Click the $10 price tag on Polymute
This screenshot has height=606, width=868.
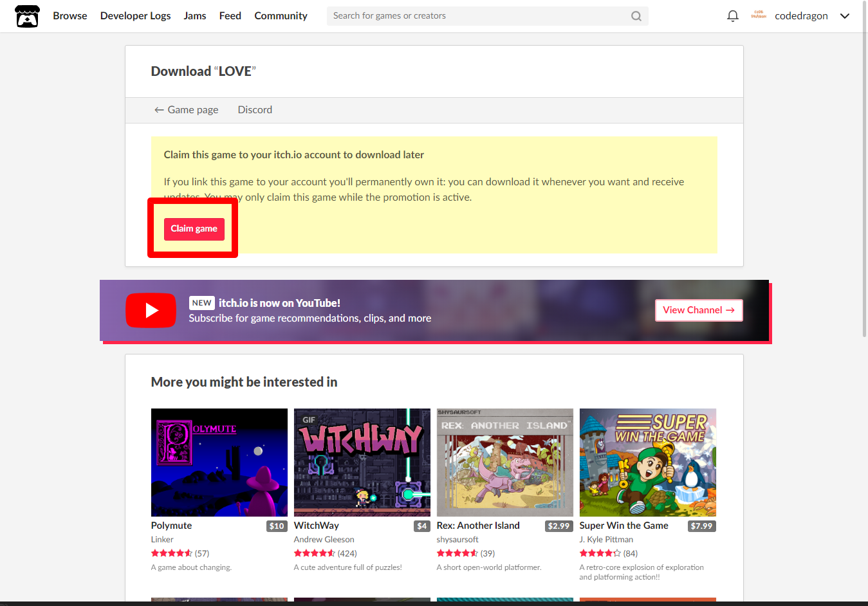277,526
